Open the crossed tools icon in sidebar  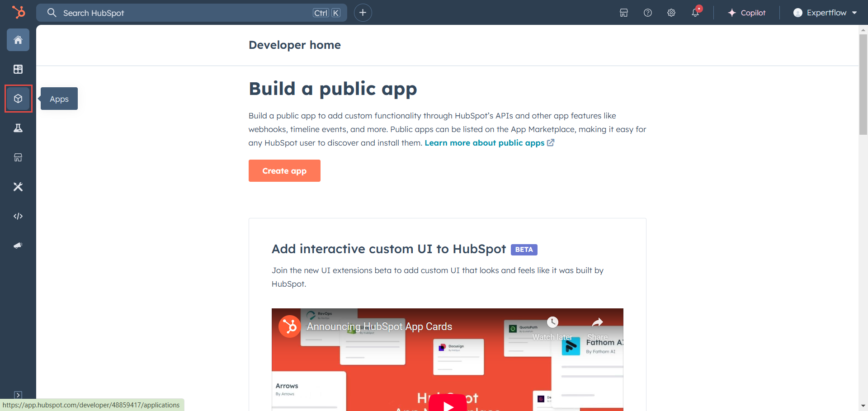tap(18, 187)
